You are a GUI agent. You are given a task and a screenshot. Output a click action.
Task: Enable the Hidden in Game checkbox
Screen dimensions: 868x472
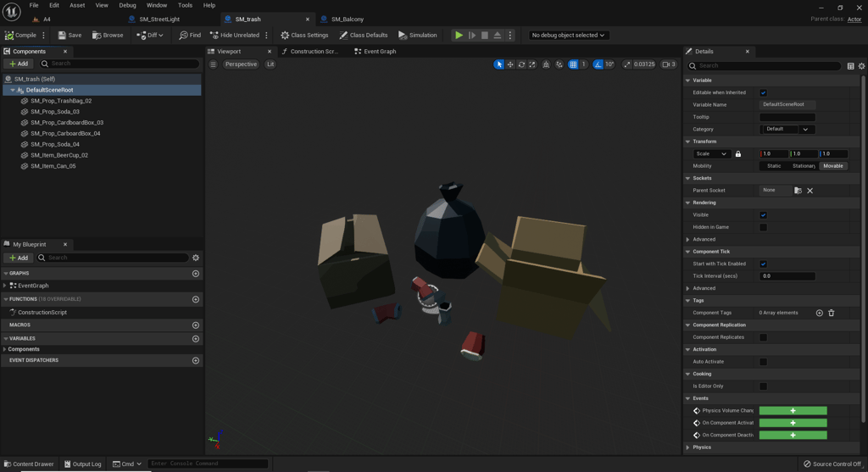[x=763, y=227]
